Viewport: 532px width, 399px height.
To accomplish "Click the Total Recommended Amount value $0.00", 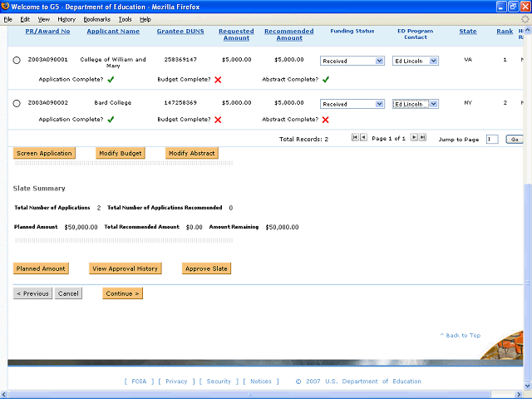I will point(194,227).
